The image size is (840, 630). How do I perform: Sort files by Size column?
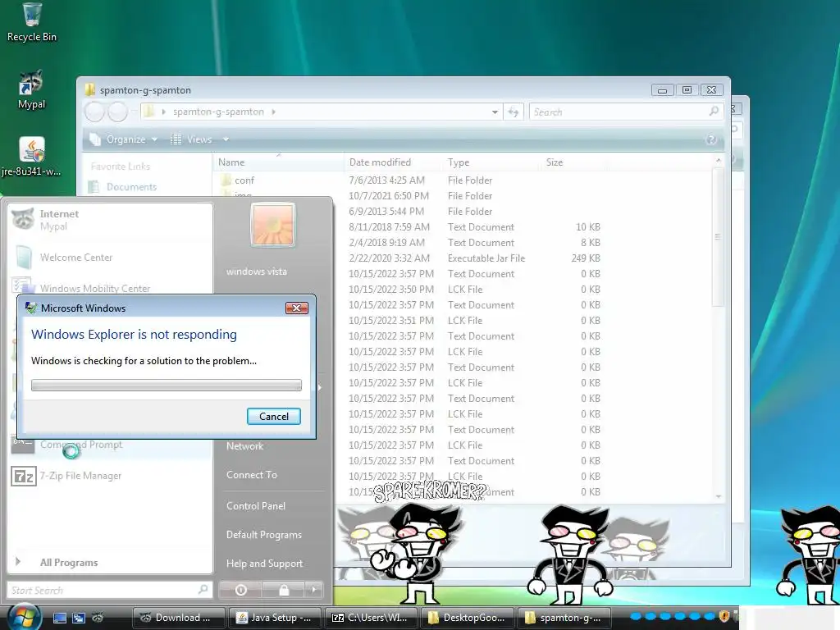click(573, 162)
